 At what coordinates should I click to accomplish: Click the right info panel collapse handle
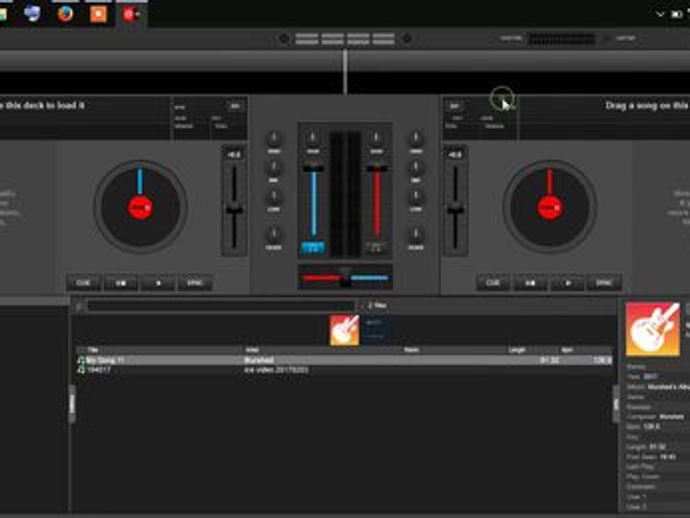click(616, 404)
